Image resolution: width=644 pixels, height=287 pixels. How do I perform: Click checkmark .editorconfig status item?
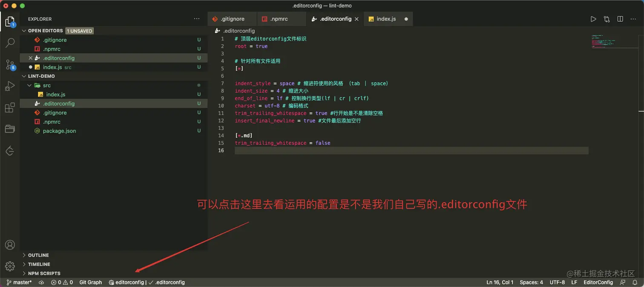[x=167, y=282]
